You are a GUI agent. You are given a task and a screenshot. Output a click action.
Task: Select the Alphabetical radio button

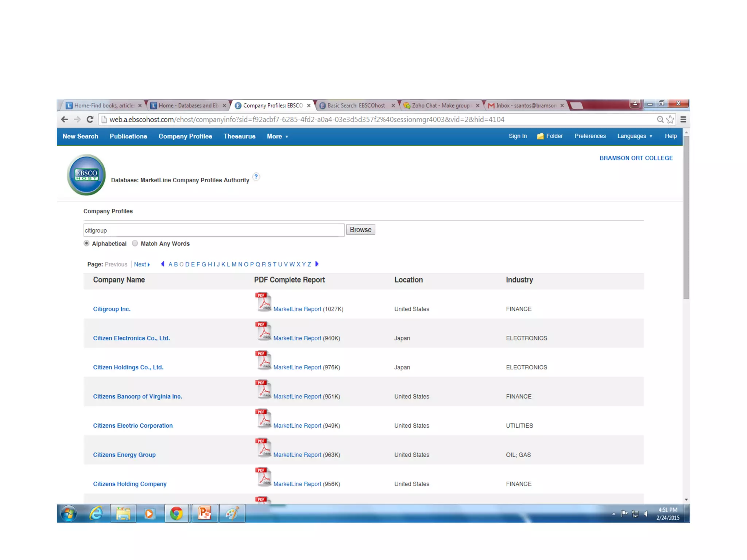86,243
